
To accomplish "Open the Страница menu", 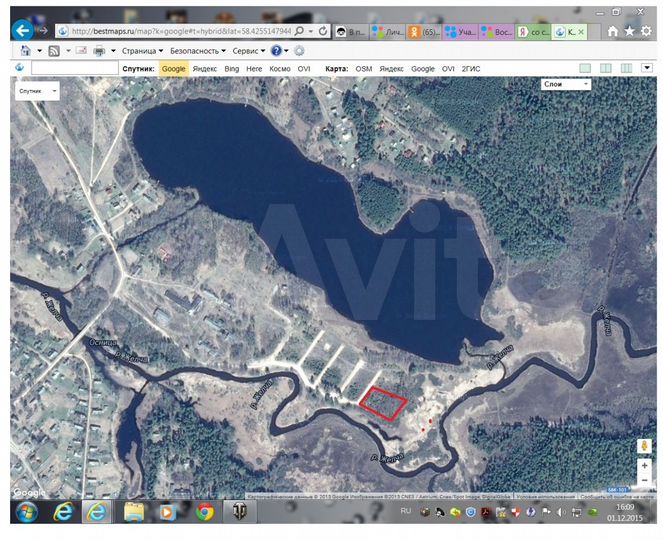I will (142, 51).
